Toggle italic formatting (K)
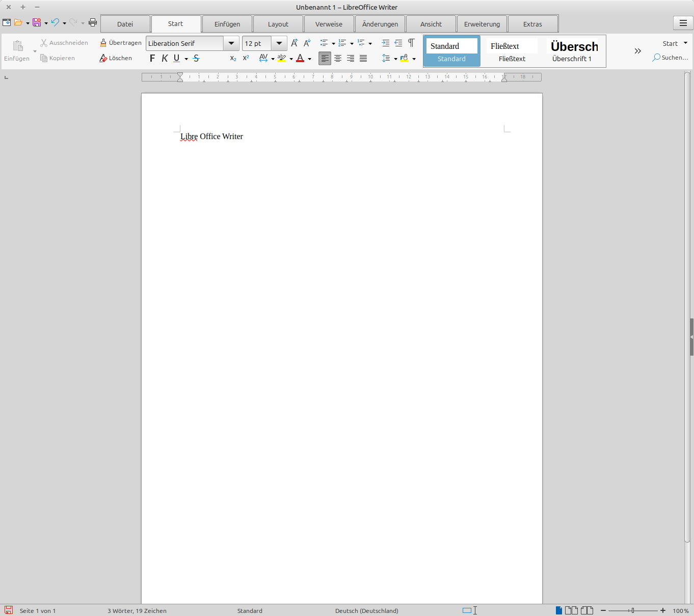The height and width of the screenshot is (616, 694). coord(165,59)
